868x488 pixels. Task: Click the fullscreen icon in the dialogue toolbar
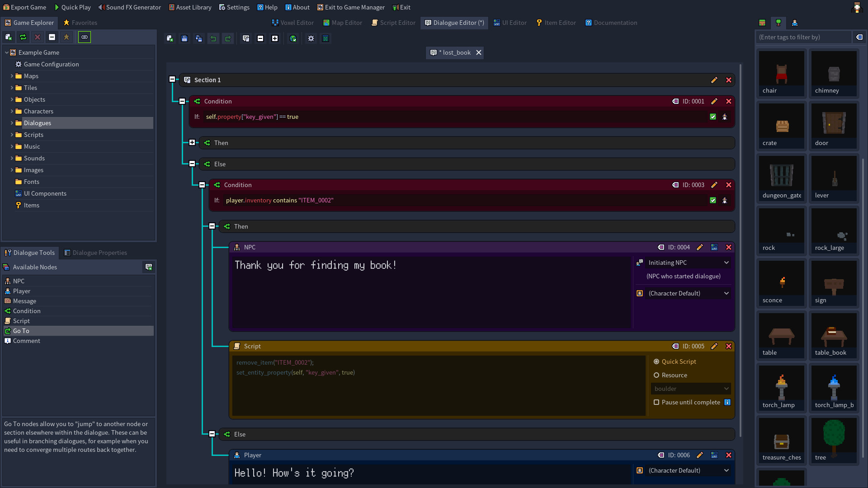[325, 38]
